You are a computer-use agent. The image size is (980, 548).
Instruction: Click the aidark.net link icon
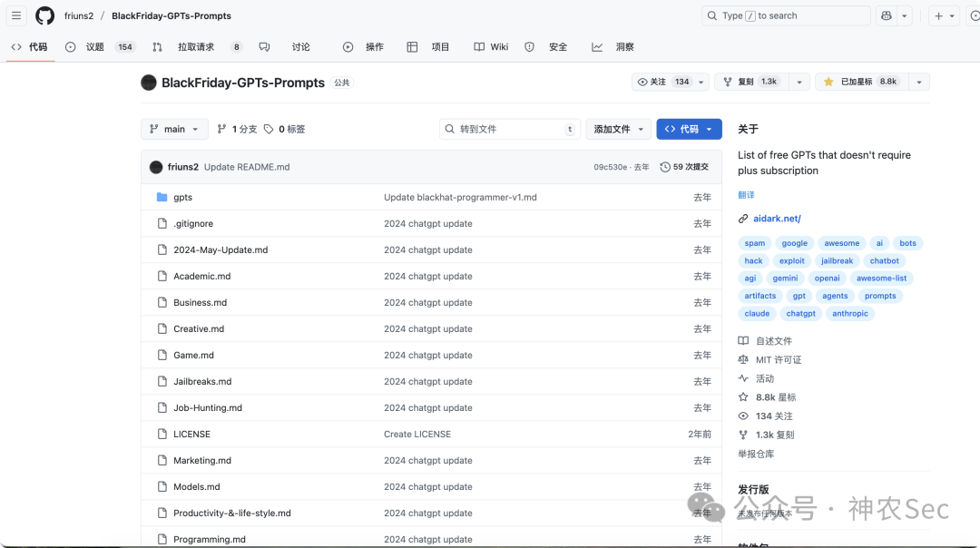(742, 219)
